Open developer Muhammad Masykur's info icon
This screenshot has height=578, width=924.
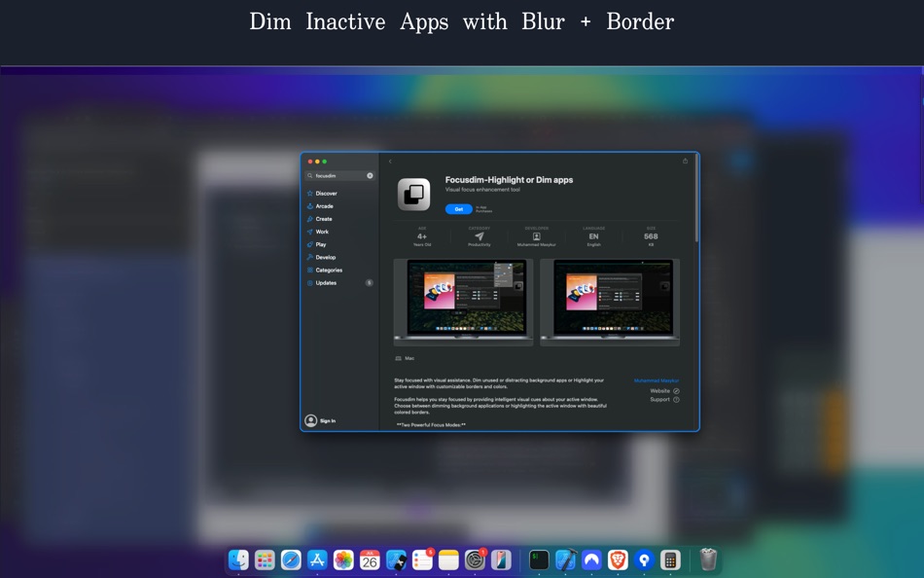[536, 236]
